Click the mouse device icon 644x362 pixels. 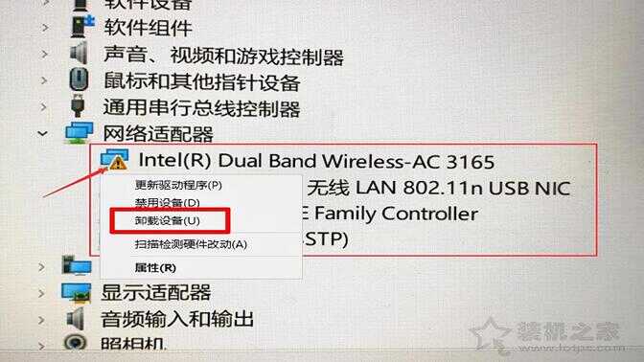click(79, 79)
